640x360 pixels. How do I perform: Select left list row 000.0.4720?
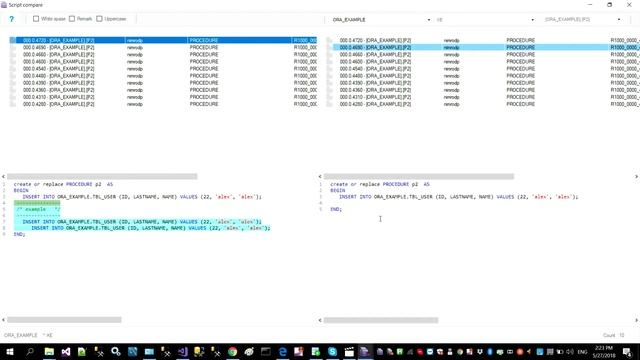[x=163, y=40]
